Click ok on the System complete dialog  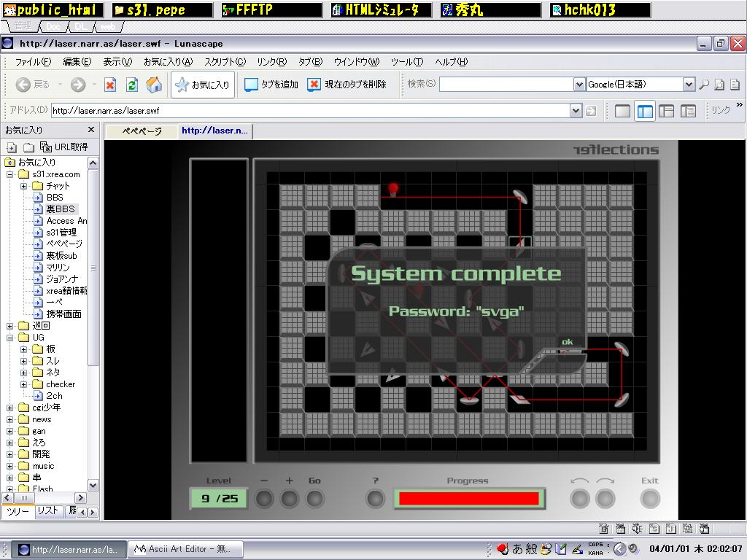click(567, 342)
